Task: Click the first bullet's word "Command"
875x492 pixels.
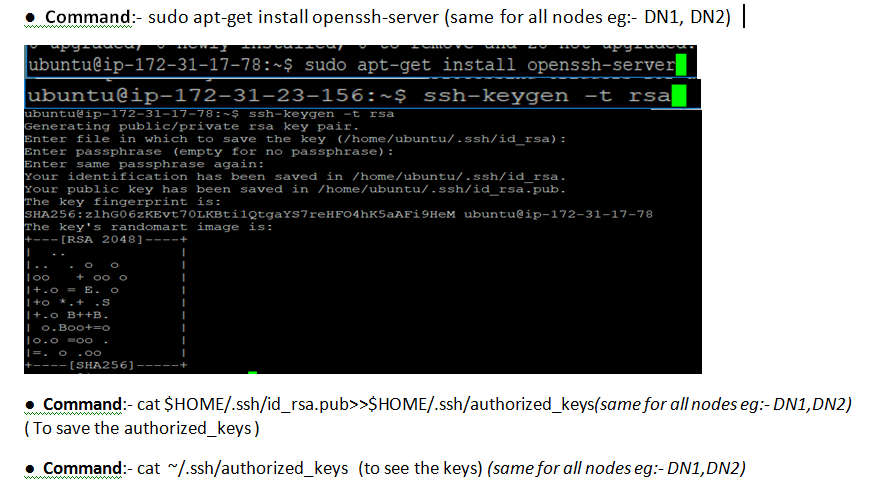Action: pos(89,17)
